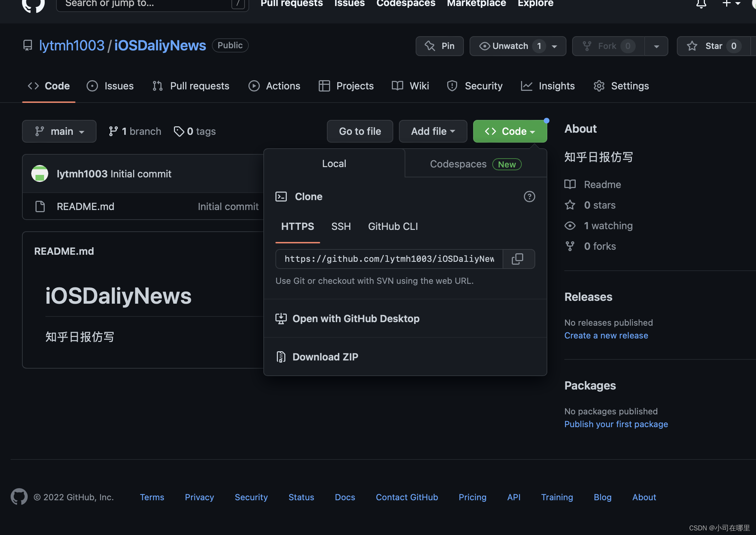Select the GitHub CLI clone option
Screen dimensions: 756x535
click(393, 226)
